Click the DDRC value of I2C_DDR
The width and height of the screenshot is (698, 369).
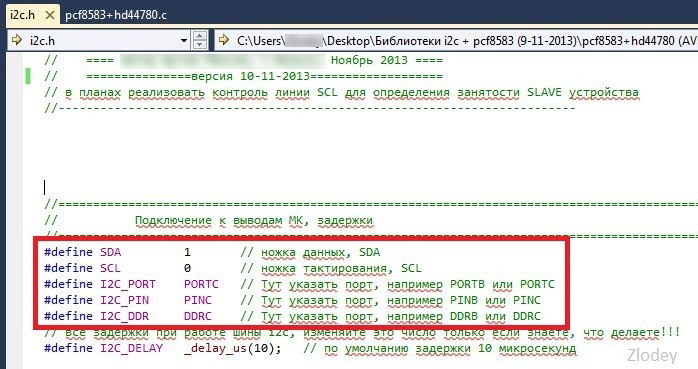pos(198,316)
